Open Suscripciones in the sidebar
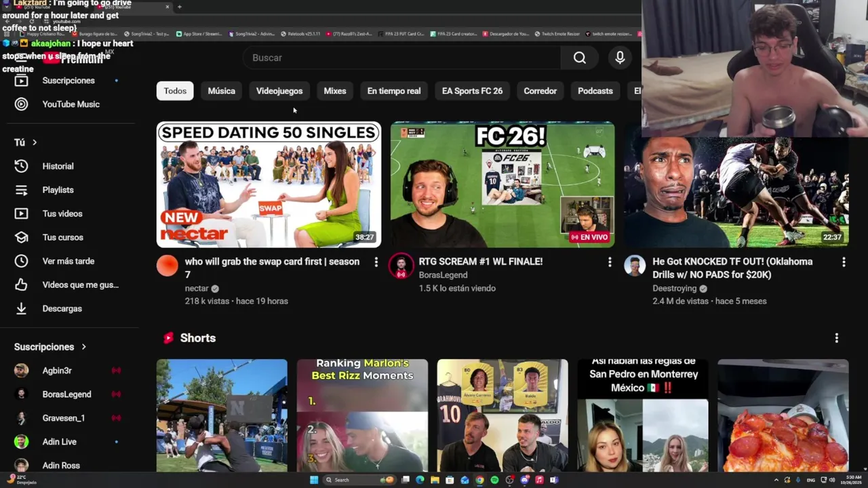 click(68, 81)
